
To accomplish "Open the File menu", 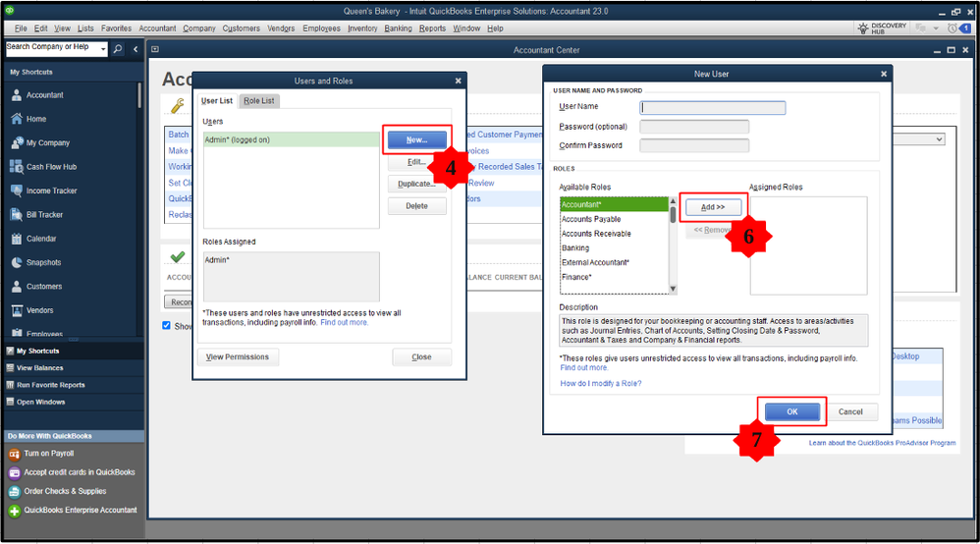I will (21, 28).
